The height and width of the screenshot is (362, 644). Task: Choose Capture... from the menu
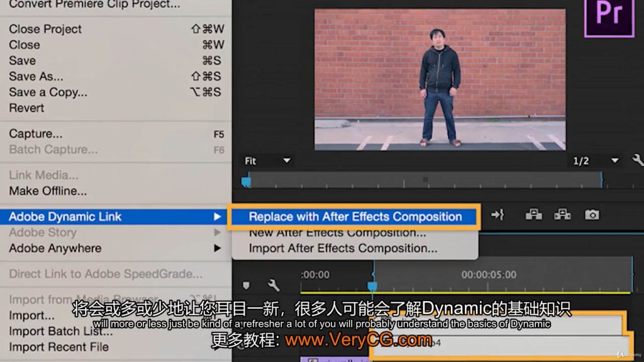[116, 134]
